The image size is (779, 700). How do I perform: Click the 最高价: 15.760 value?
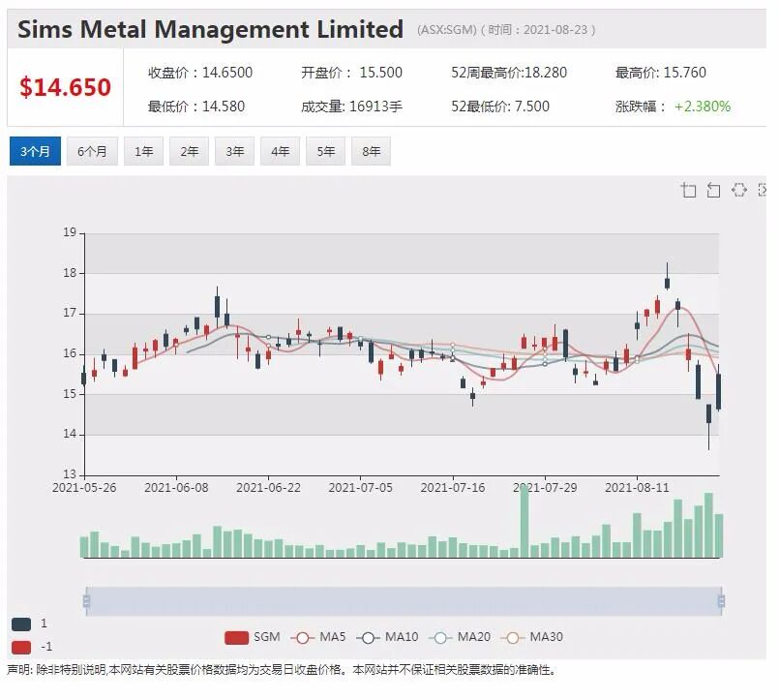[x=660, y=73]
